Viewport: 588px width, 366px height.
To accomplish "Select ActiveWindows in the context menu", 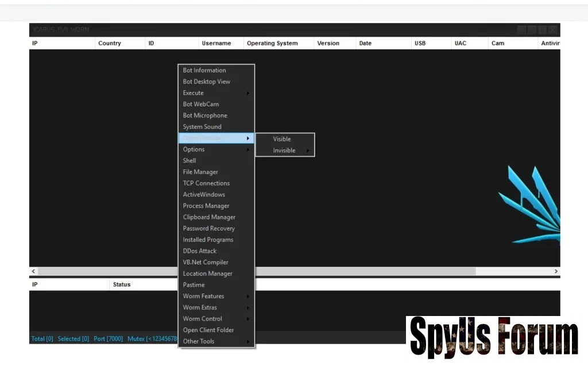I will pyautogui.click(x=204, y=194).
